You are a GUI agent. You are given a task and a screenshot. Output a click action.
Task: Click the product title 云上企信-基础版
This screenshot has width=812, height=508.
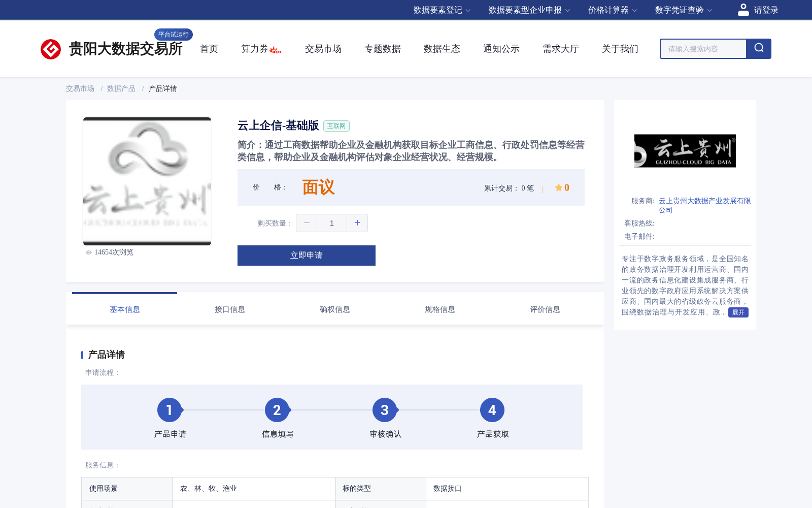[x=278, y=125]
